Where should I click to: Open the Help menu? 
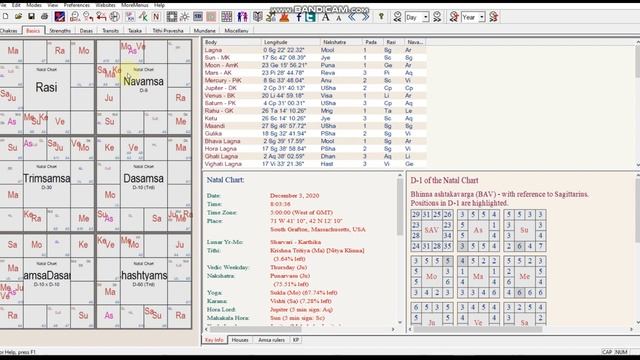[x=160, y=5]
